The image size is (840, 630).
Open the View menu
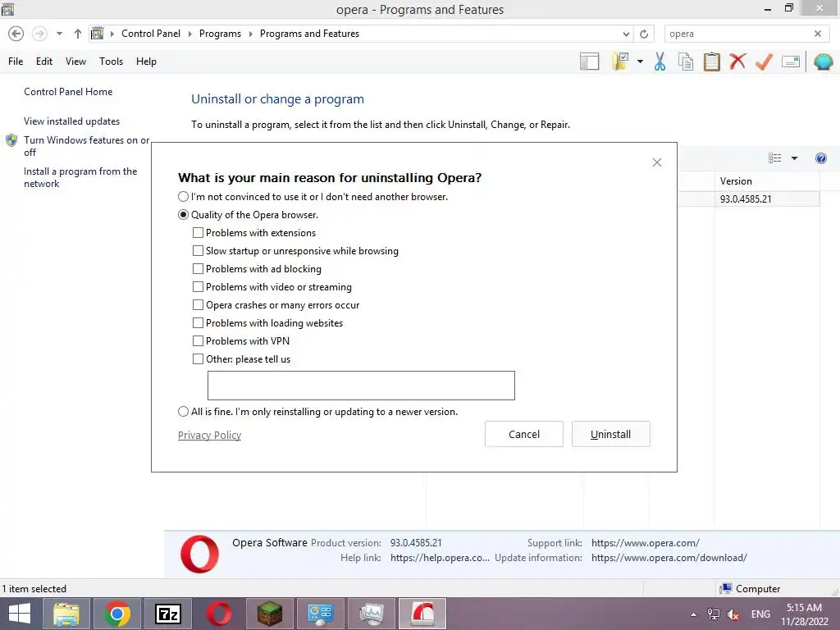point(75,61)
